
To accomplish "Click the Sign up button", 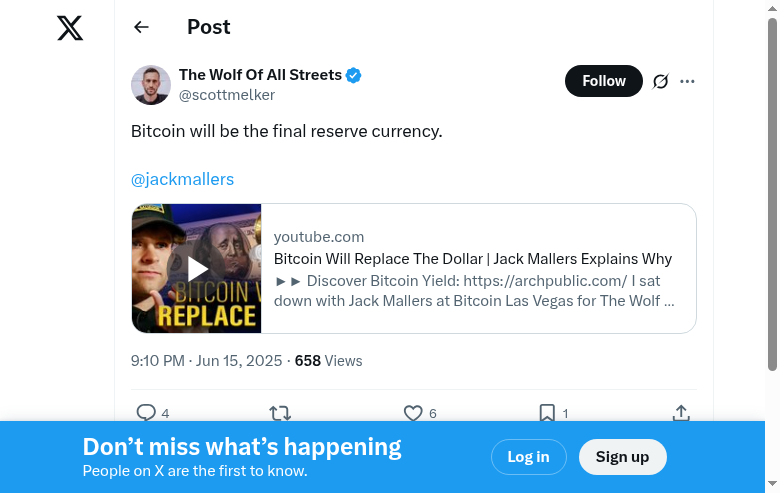I will (x=622, y=457).
